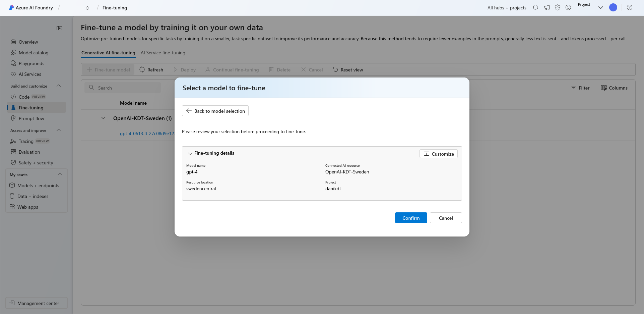Screen dimensions: 644x314
Task: Open Model catalog page label
Action: (34, 53)
